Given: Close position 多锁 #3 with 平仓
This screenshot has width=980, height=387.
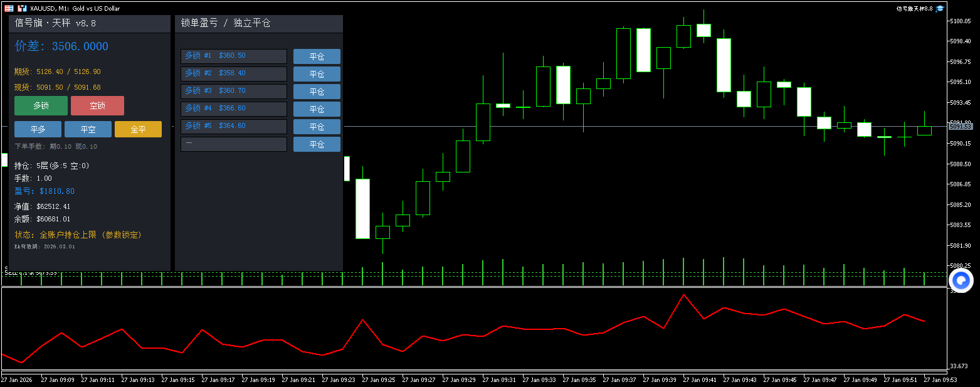Looking at the screenshot, I should [x=317, y=92].
